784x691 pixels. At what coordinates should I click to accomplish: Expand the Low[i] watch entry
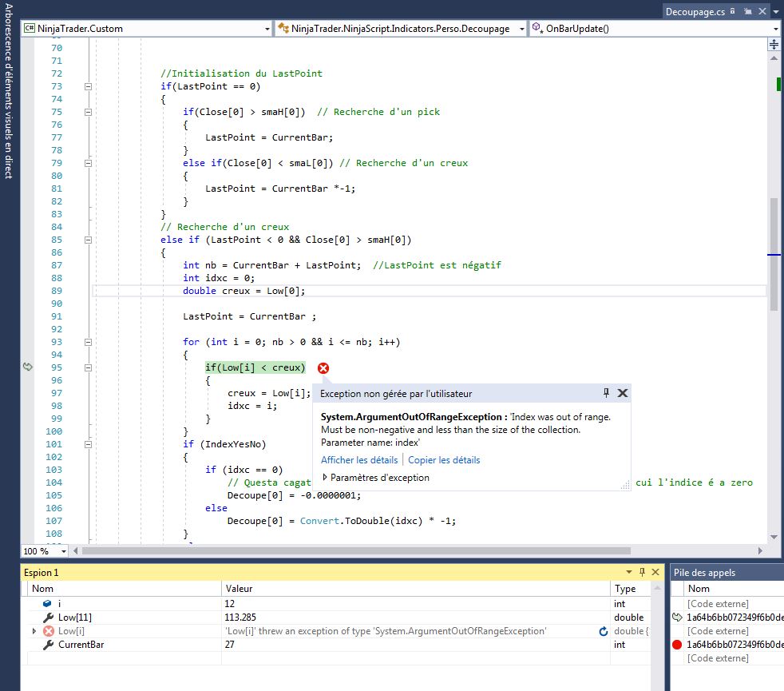coord(34,631)
